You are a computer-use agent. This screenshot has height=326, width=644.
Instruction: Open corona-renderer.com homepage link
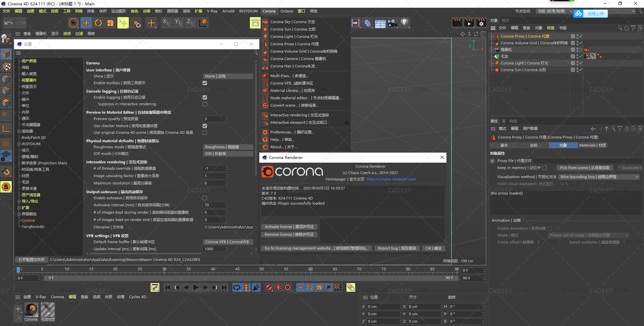click(391, 179)
